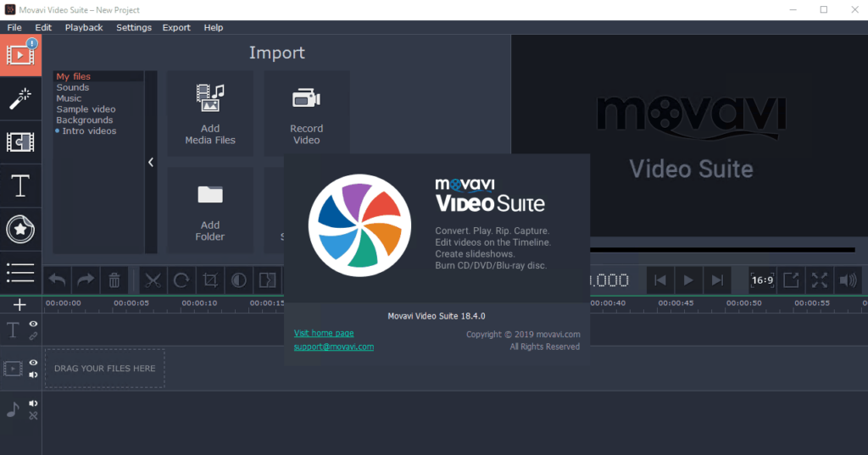Viewport: 868px width, 455px height.
Task: Open the Help menu
Action: coord(213,28)
